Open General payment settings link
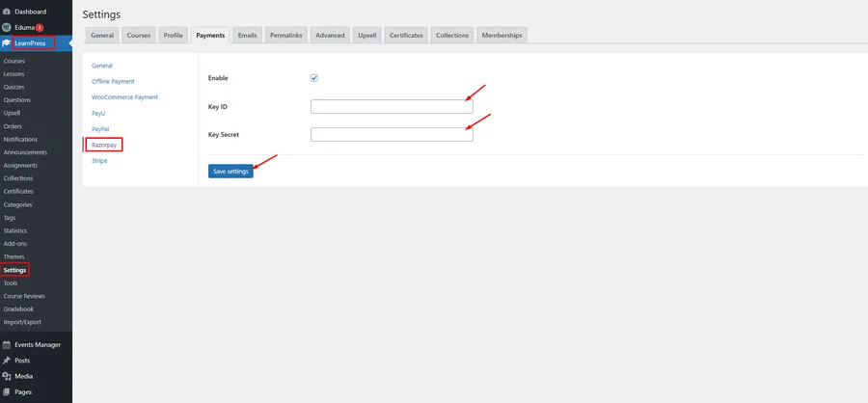This screenshot has width=868, height=403. pos(102,66)
